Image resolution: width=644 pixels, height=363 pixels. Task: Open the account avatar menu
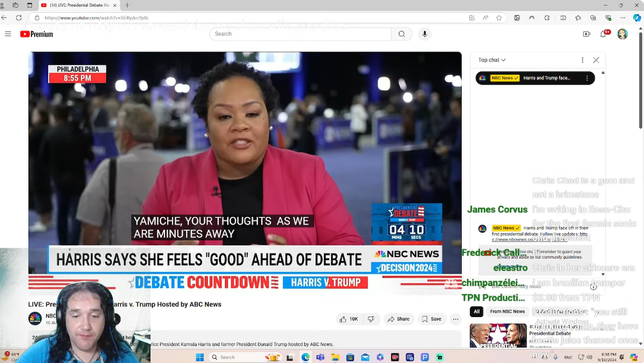point(623,34)
